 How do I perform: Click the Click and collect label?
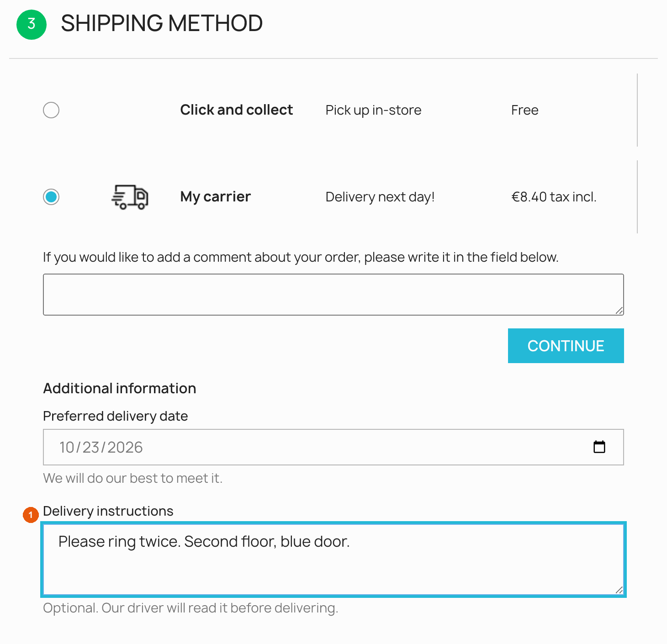(236, 110)
